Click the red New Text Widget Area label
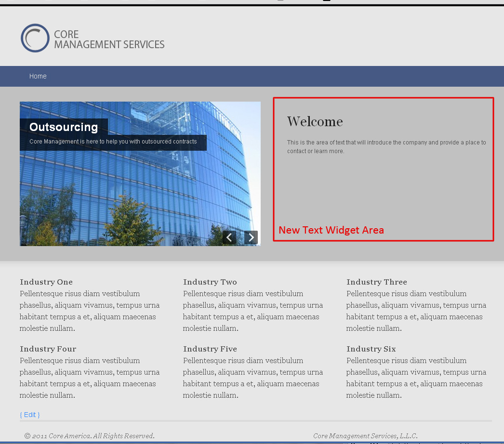Image resolution: width=504 pixels, height=444 pixels. [331, 230]
